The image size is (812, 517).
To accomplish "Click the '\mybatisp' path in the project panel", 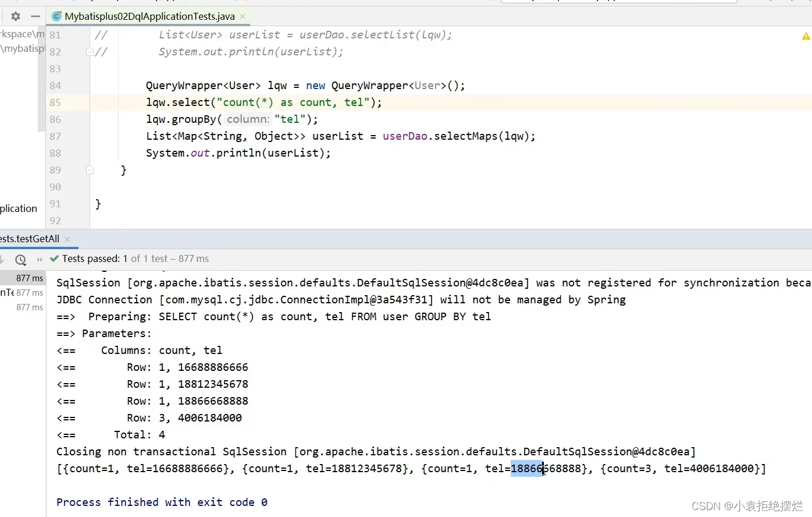I will (22, 49).
